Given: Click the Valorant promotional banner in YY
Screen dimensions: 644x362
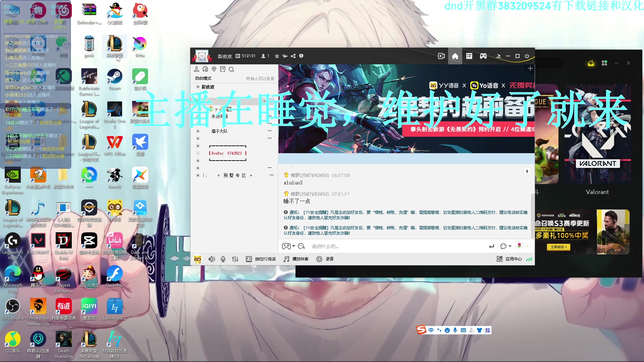Looking at the screenshot, I should (x=407, y=109).
